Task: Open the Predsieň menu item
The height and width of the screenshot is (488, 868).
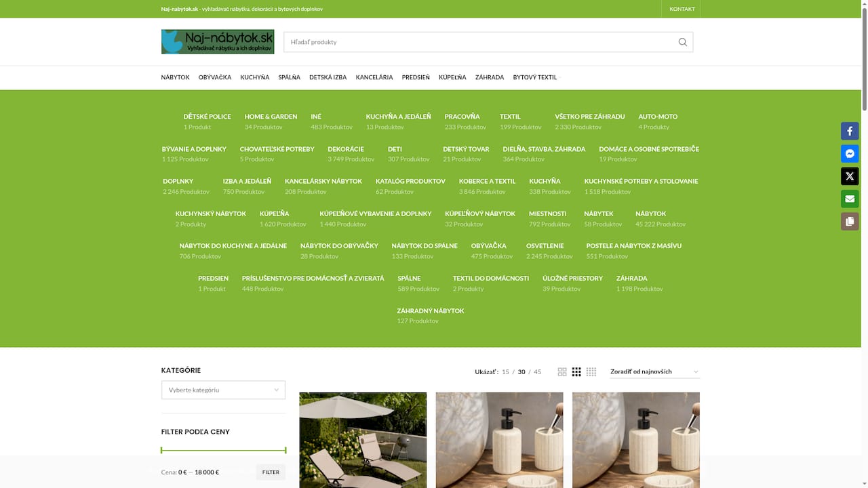Action: pos(416,77)
